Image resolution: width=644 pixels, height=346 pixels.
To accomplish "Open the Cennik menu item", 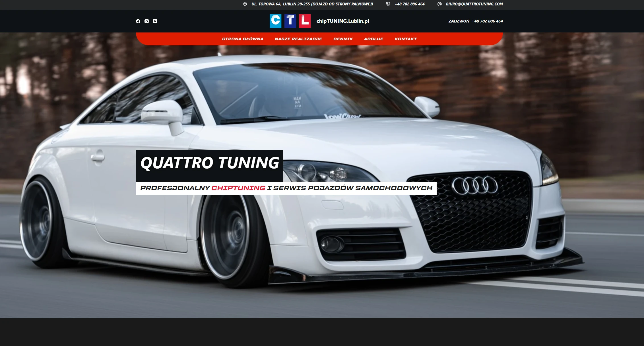I will click(343, 39).
